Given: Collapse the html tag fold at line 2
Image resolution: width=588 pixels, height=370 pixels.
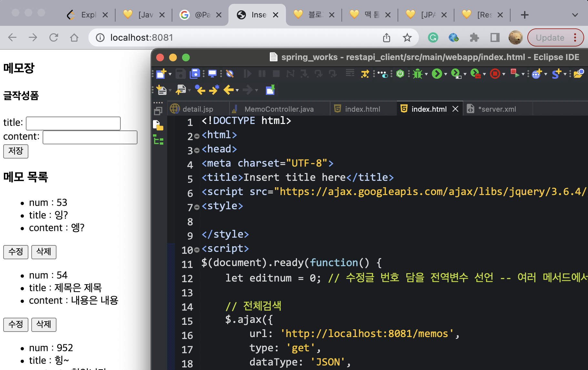Looking at the screenshot, I should [x=197, y=137].
